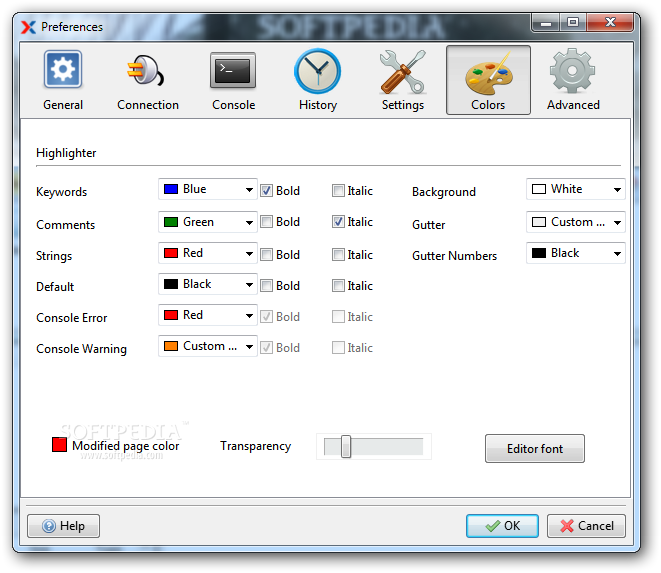This screenshot has height=573, width=661.
Task: Click the Console Warning label
Action: pyautogui.click(x=81, y=349)
